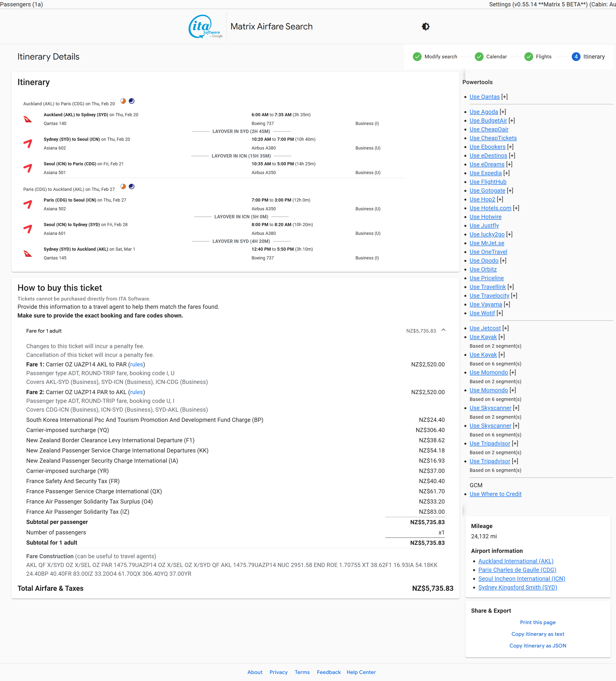Toggle the dark mode brightness icon
The height and width of the screenshot is (681, 616).
coord(425,26)
